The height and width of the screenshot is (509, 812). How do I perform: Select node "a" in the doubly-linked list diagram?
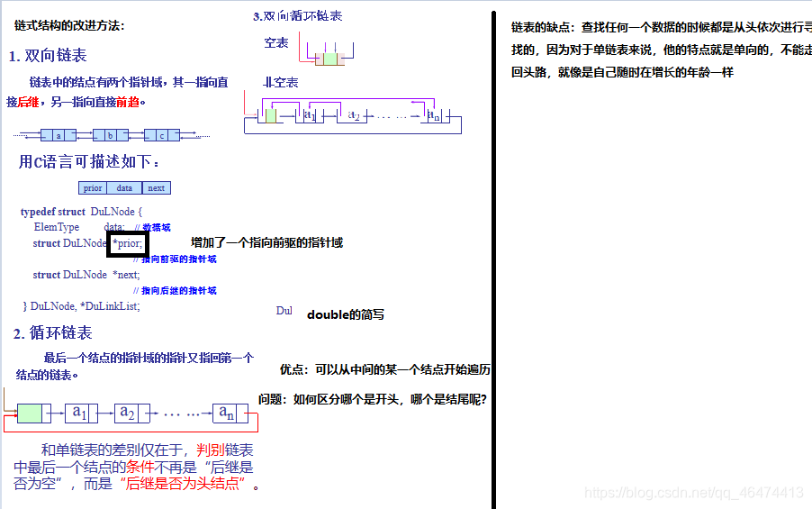click(59, 136)
